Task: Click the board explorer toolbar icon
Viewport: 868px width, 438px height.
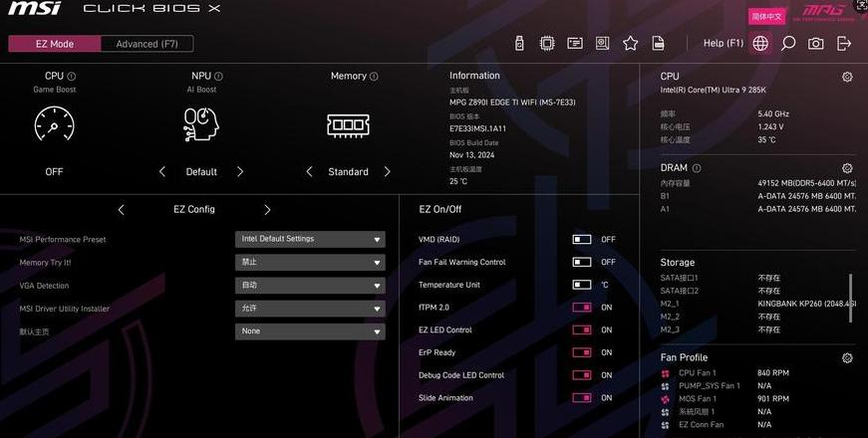Action: [602, 43]
